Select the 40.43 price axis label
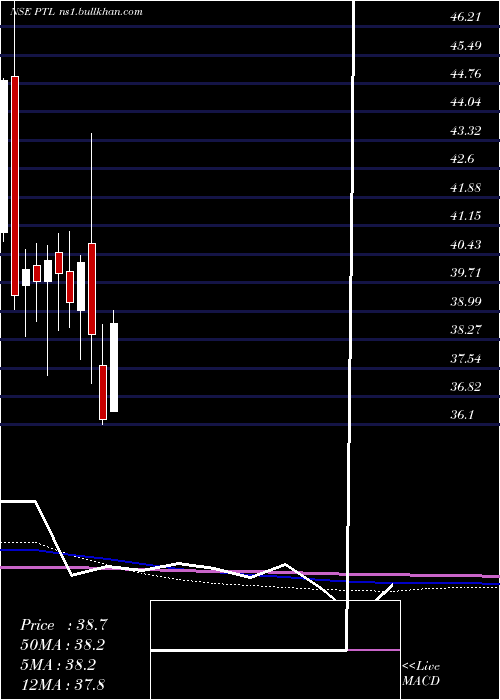 [465, 245]
